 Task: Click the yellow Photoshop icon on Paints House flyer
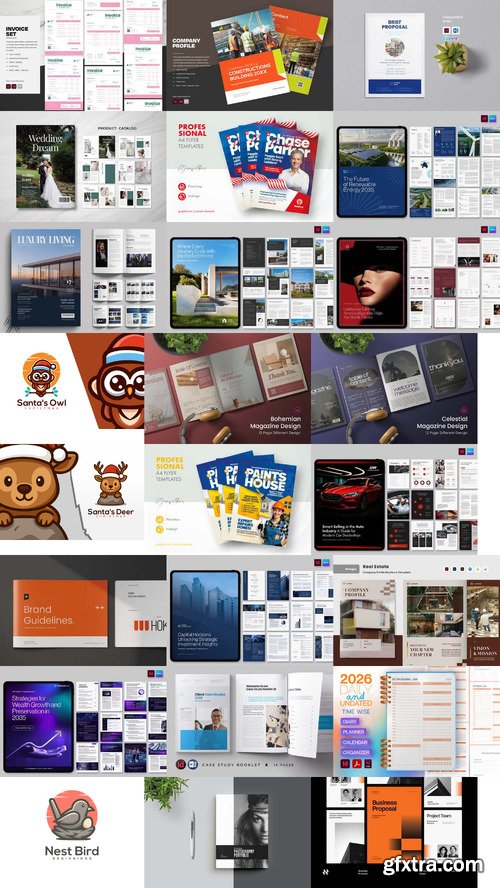[159, 519]
